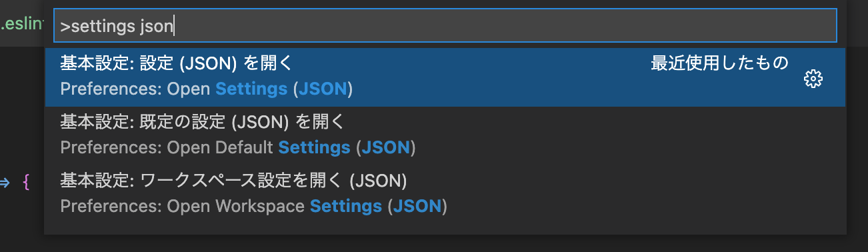Choose Preferences: Open Workspace Settings (JSON)
This screenshot has height=252, width=868.
click(253, 206)
